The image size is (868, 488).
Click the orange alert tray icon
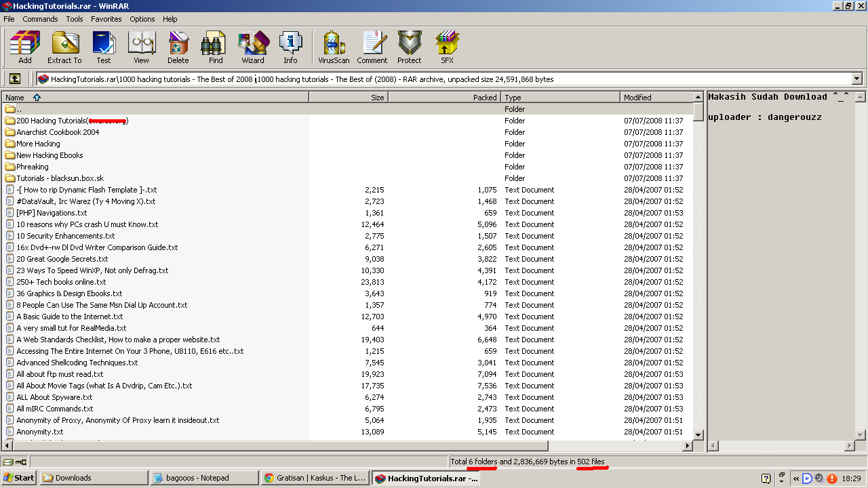(832, 478)
